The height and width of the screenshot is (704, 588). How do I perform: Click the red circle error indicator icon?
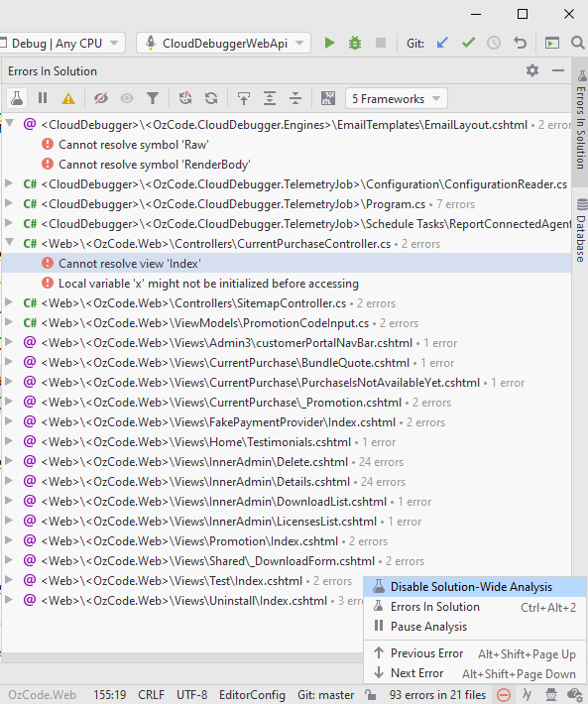click(504, 695)
